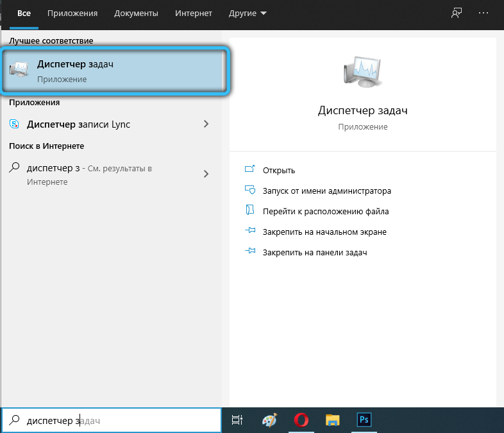Switch to Photoshop from the taskbar
The image size is (504, 433).
tap(364, 420)
